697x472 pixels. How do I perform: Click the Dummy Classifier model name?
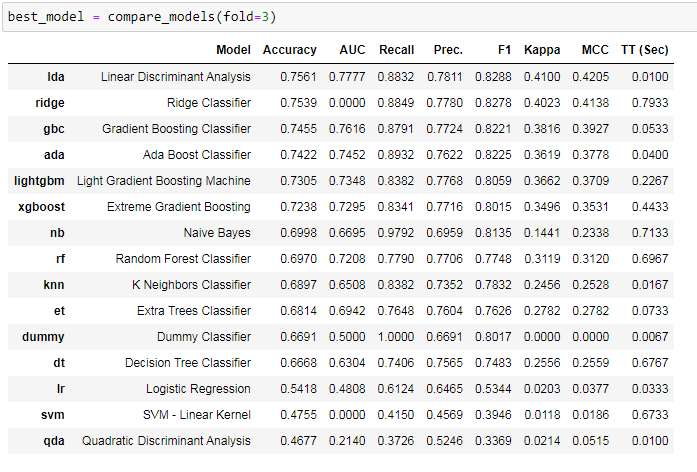tap(204, 337)
